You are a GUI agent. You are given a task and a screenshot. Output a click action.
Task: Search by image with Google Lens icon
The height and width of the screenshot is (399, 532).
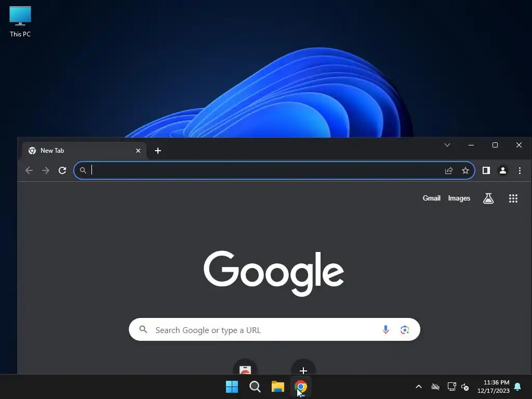[404, 329]
